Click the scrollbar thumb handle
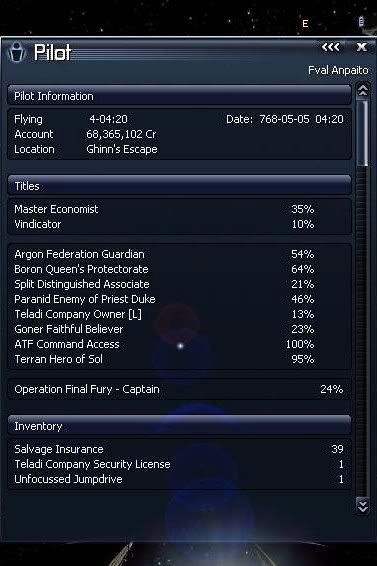The height and width of the screenshot is (566, 377). 364,134
